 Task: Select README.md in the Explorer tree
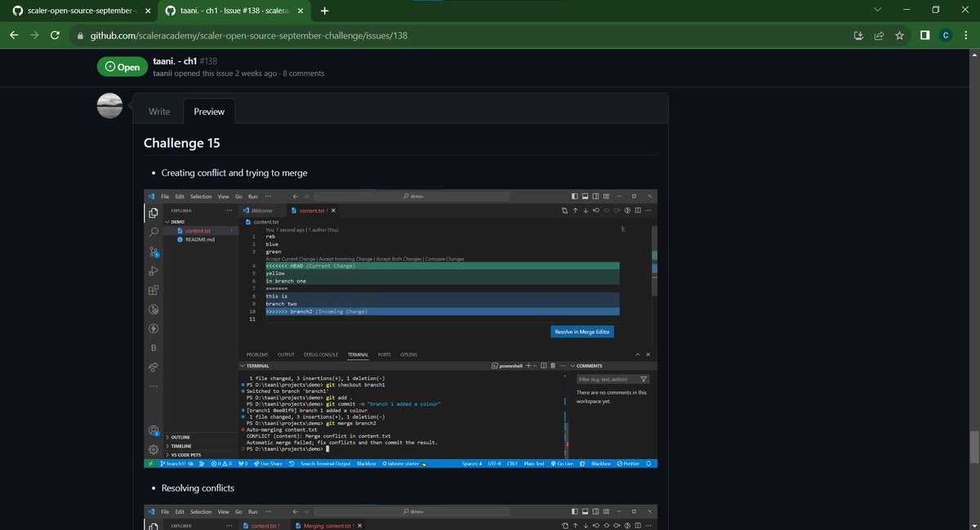(x=200, y=239)
